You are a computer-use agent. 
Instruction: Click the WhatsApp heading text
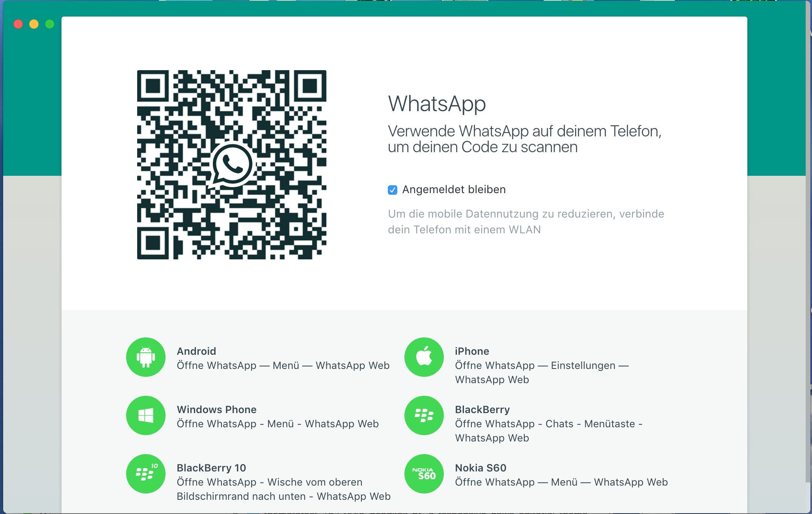pos(437,104)
